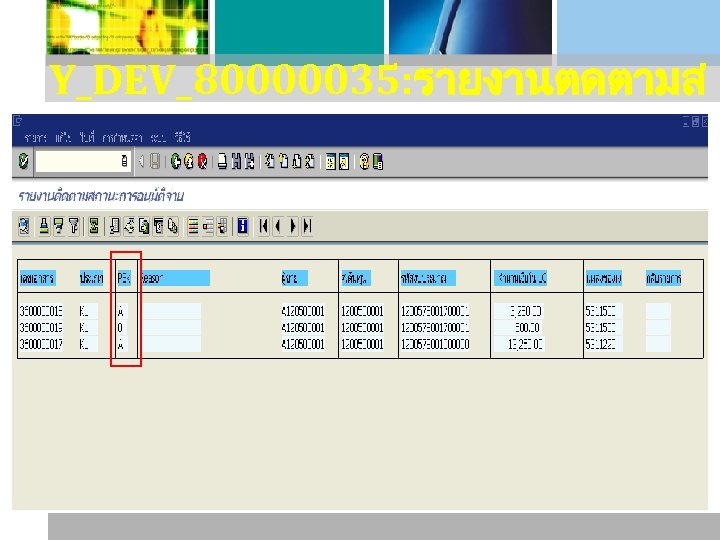This screenshot has height=540, width=720.
Task: Move one column right in list toolbar
Action: [x=292, y=226]
